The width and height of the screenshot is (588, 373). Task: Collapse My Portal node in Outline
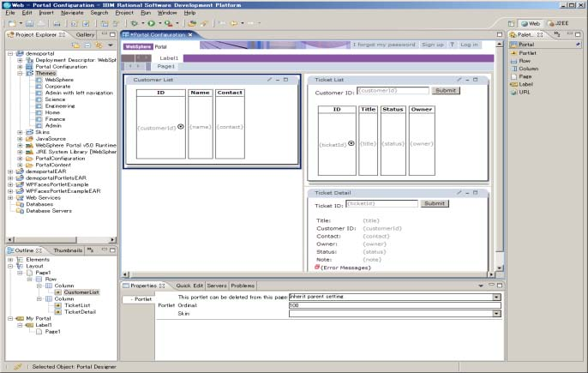[x=10, y=319]
